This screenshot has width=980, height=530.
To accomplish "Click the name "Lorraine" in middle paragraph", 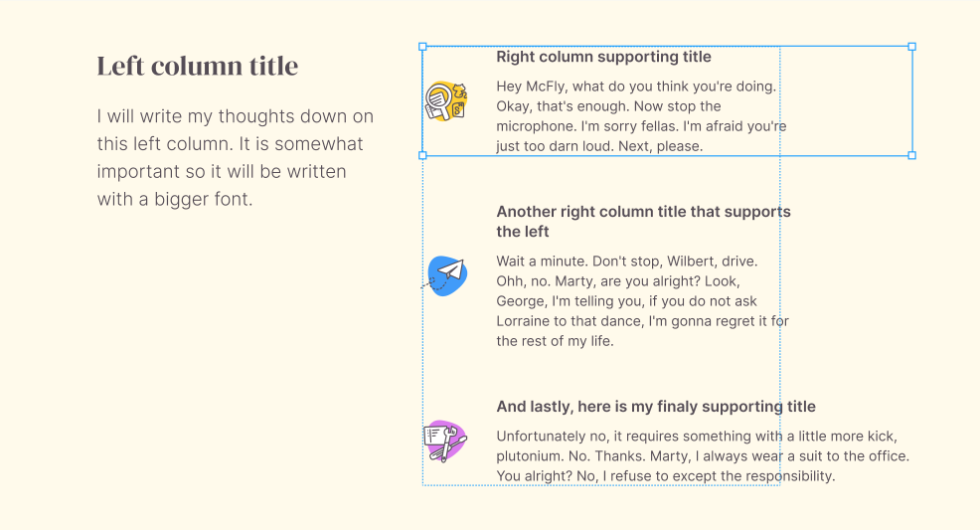I will (x=527, y=321).
